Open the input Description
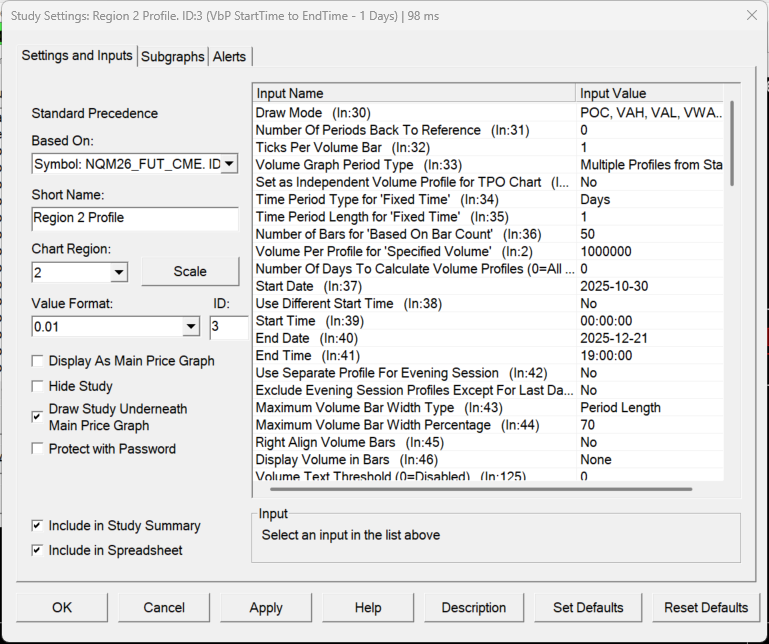Screen dimensions: 769x644 [x=473, y=607]
